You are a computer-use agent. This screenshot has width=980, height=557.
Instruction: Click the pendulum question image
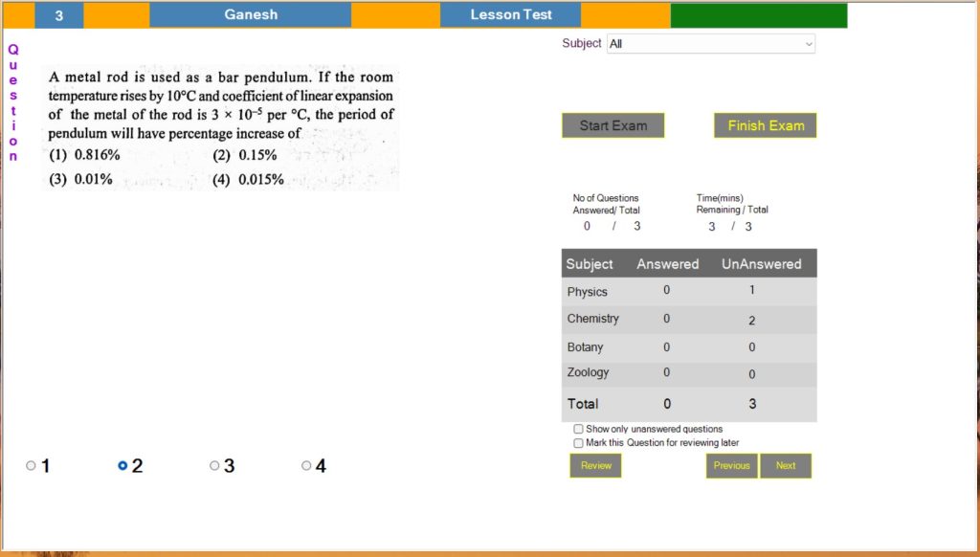pos(221,127)
